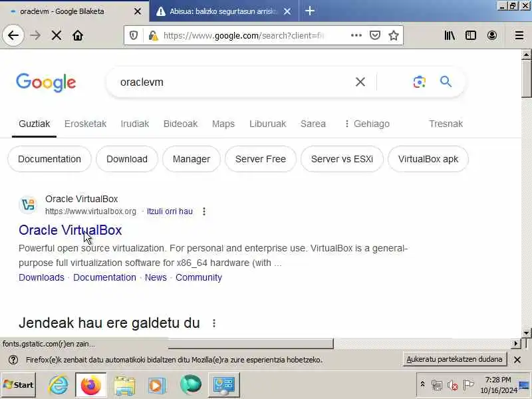
Task: Filter by Server Free chip
Action: 261,159
